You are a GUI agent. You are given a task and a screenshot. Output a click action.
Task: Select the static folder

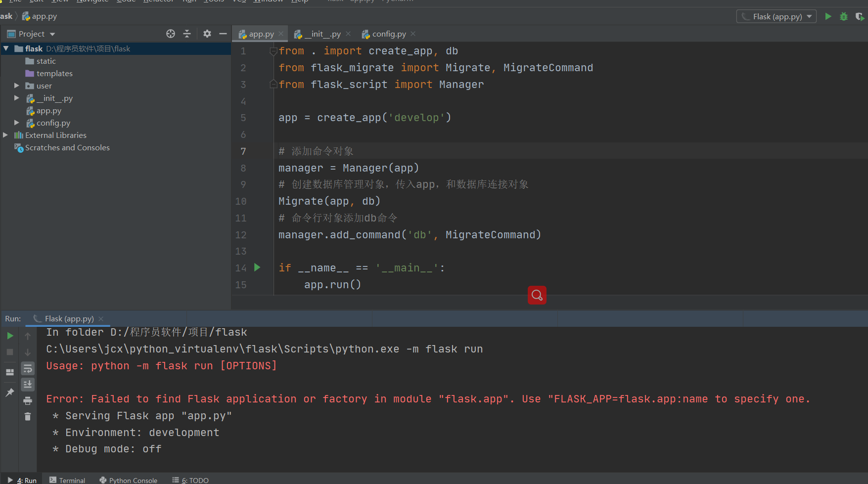coord(41,61)
